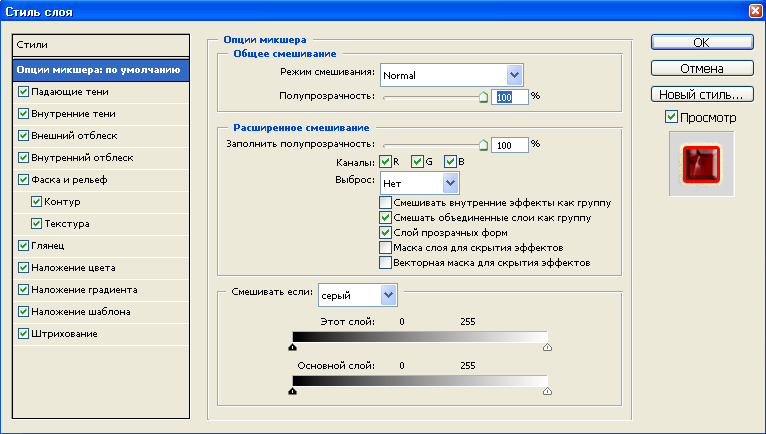Image resolution: width=766 pixels, height=434 pixels.
Task: Open the Выброс dropdown set to Нет
Action: click(x=419, y=183)
